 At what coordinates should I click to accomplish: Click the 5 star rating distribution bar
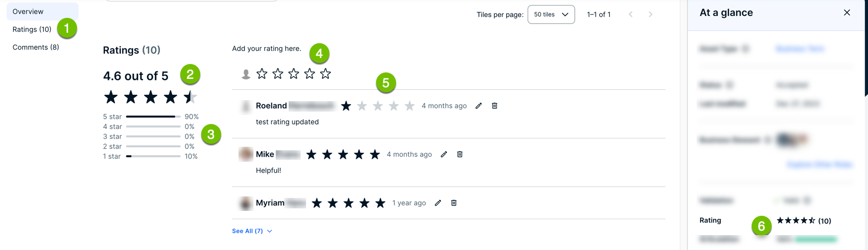[153, 117]
